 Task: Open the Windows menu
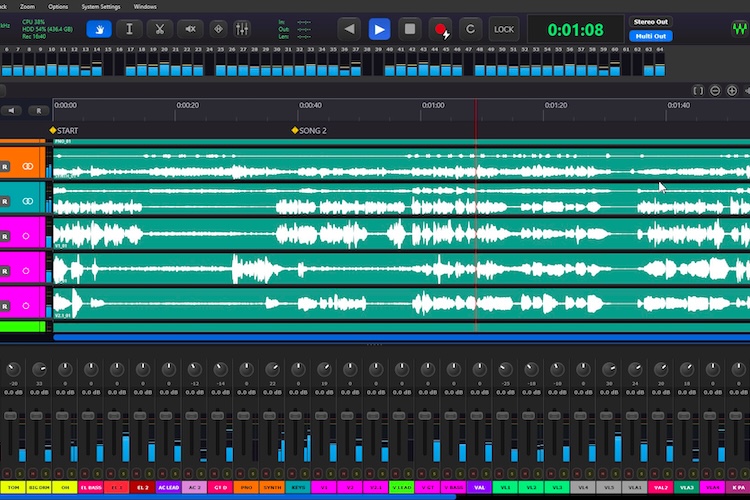tap(145, 7)
